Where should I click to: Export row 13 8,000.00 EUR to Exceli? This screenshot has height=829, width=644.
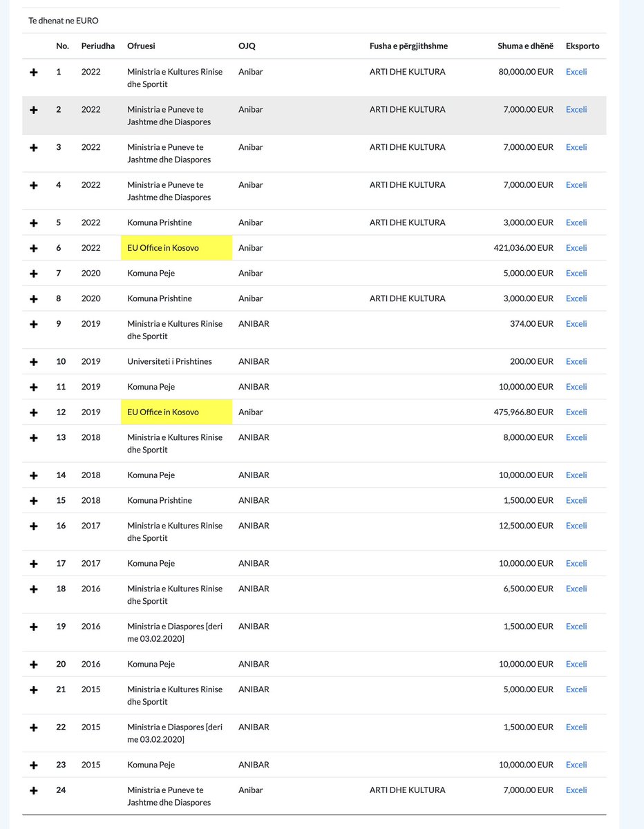tap(576, 437)
